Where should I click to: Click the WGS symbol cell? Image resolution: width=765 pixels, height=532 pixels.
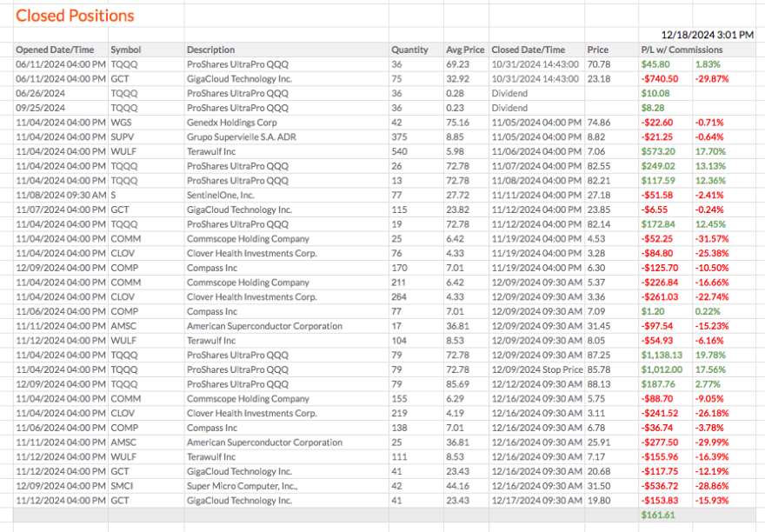pyautogui.click(x=121, y=123)
